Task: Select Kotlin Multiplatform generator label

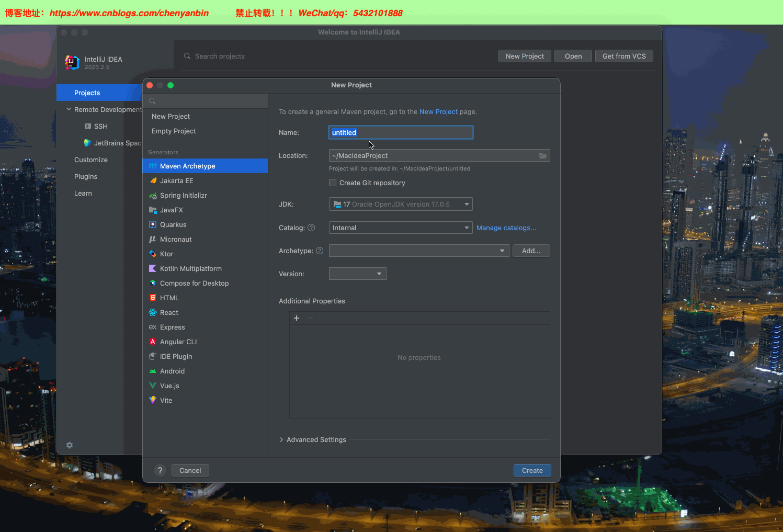Action: pyautogui.click(x=191, y=268)
